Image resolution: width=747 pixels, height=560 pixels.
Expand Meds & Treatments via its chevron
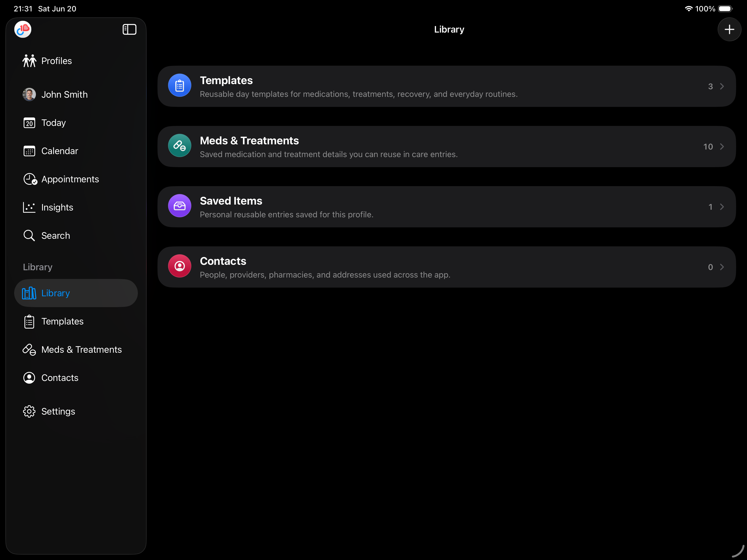click(722, 147)
